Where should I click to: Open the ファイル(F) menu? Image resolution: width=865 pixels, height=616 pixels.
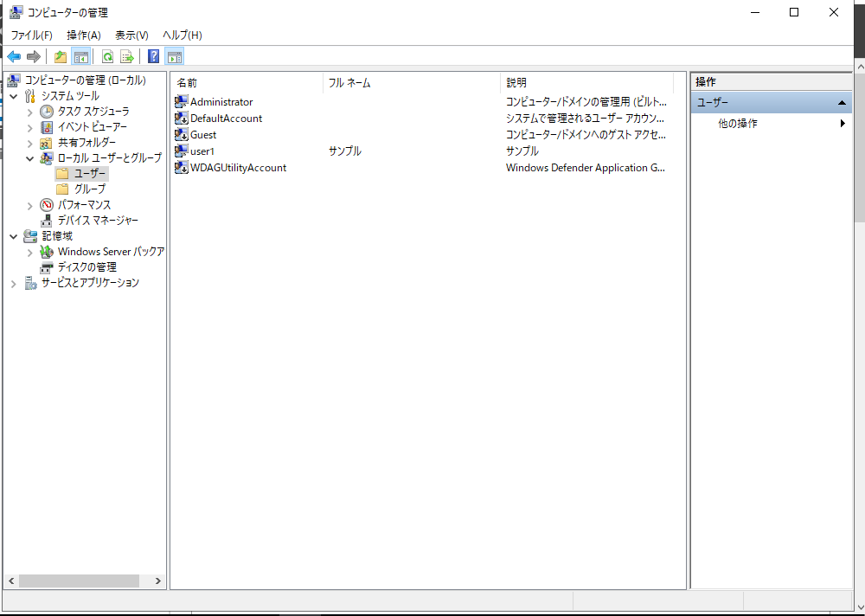pyautogui.click(x=31, y=35)
